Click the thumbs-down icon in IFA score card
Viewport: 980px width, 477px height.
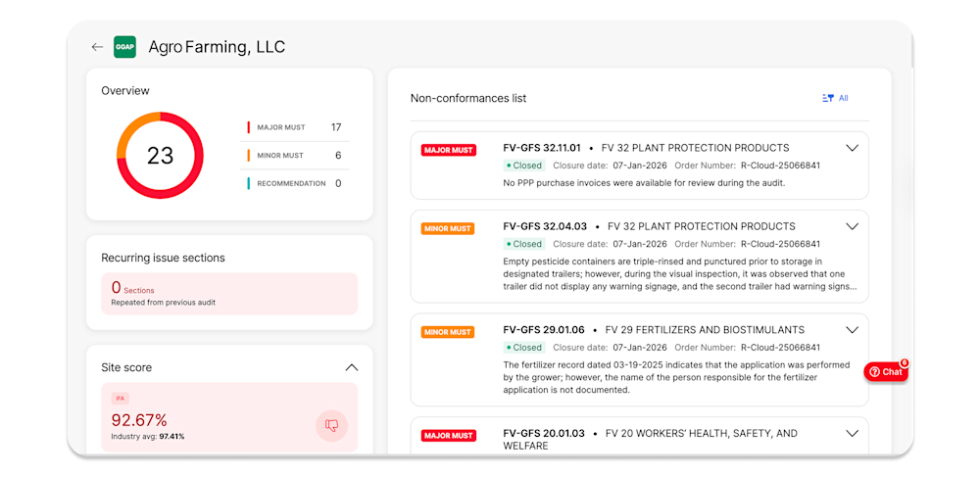point(331,426)
